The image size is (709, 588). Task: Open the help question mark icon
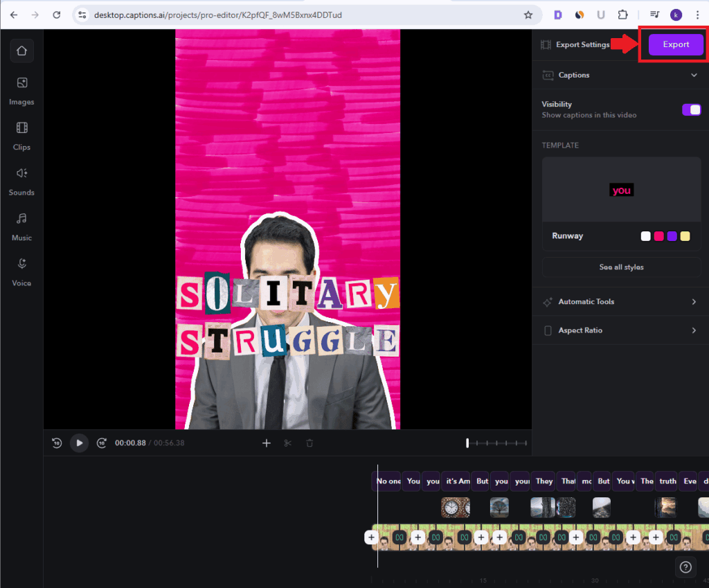[x=685, y=567]
